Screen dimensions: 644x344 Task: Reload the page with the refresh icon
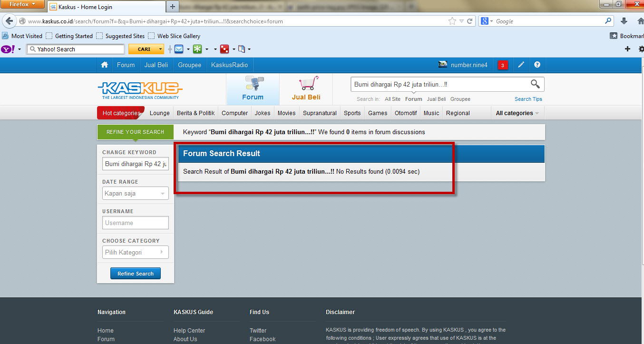(469, 21)
